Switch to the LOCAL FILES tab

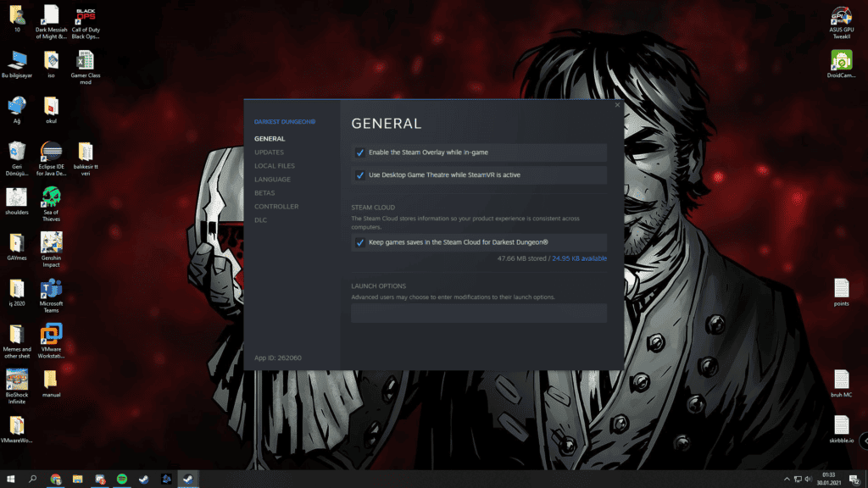point(275,166)
